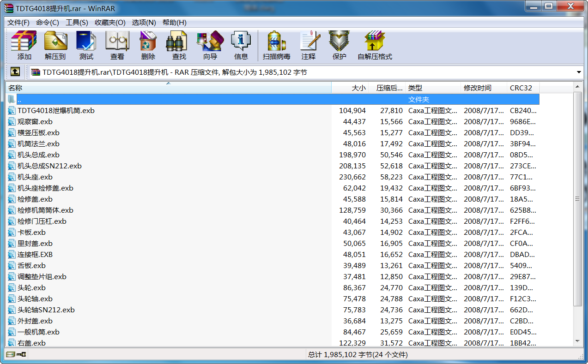Open the 收藏夹(O) favorites menu
The width and height of the screenshot is (588, 364).
pyautogui.click(x=110, y=22)
